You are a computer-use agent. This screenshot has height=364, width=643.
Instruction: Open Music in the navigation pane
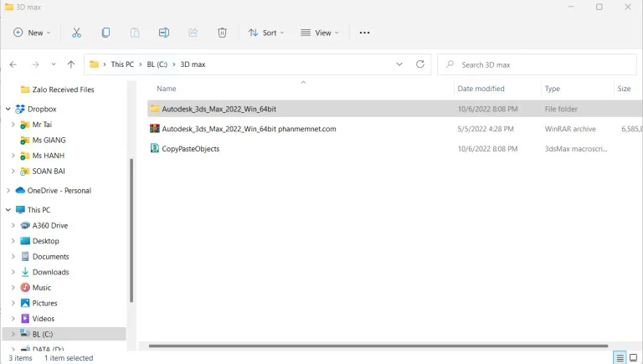click(x=42, y=287)
